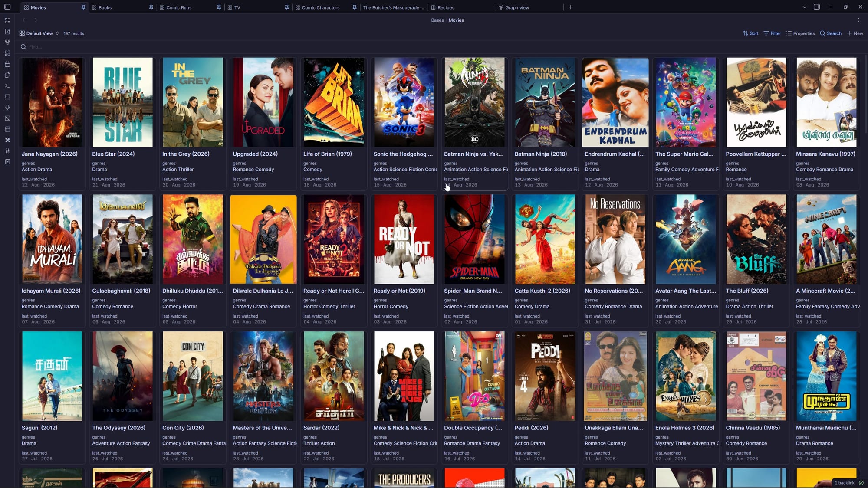Click the Sort button
The image size is (868, 488).
[x=751, y=33]
